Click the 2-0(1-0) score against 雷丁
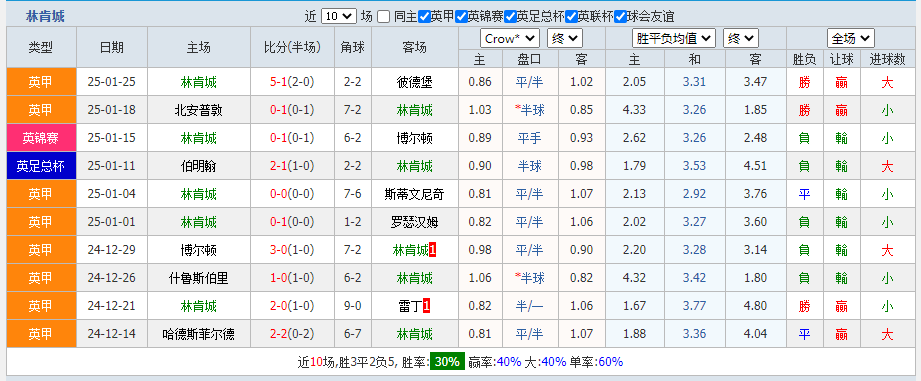This screenshot has height=381, width=921. coord(292,306)
